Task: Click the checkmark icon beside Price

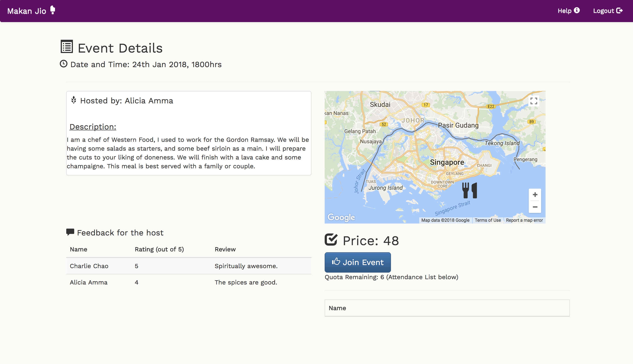Action: 331,239
